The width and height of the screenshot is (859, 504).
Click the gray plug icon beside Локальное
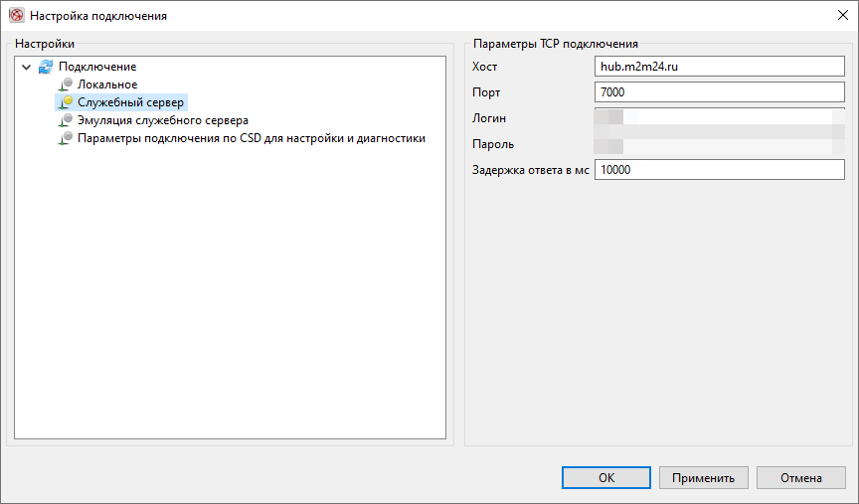click(x=66, y=84)
